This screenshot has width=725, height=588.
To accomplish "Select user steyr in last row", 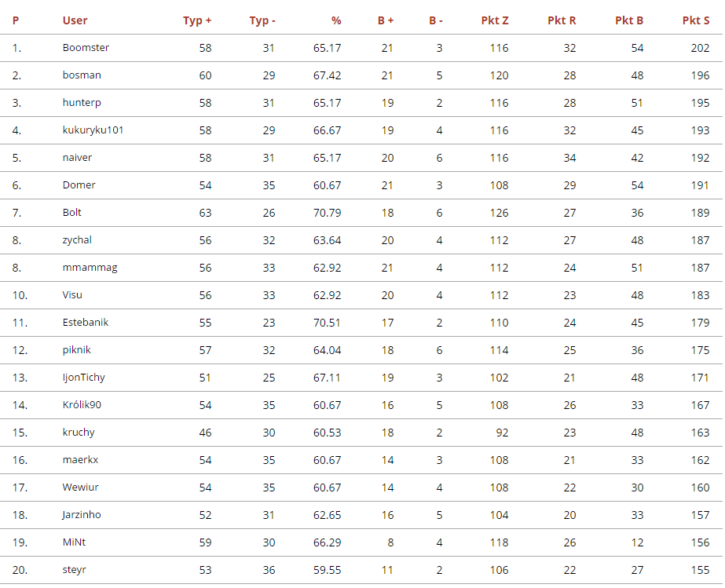I will click(x=75, y=570).
